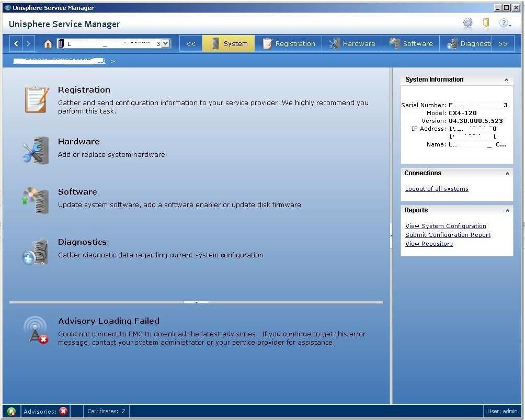
Task: Open the Diagnostics task heading
Action: coord(82,242)
